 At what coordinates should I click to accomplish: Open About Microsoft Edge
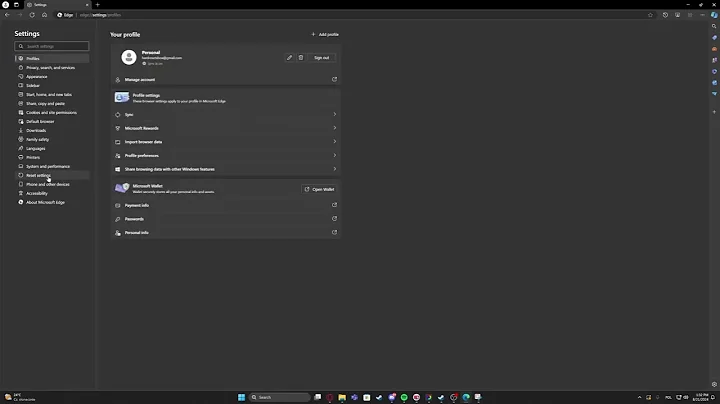(x=52, y=202)
